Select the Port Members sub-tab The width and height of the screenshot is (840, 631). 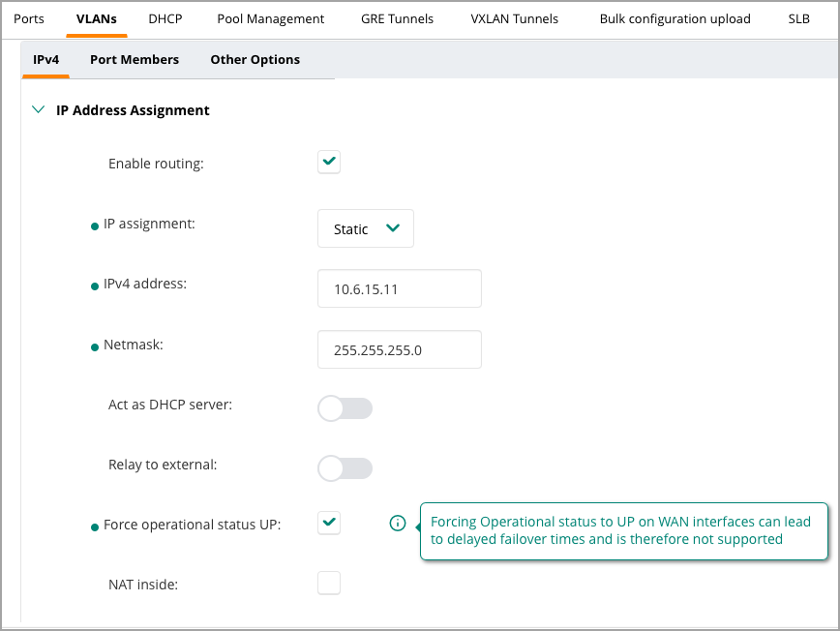click(135, 59)
